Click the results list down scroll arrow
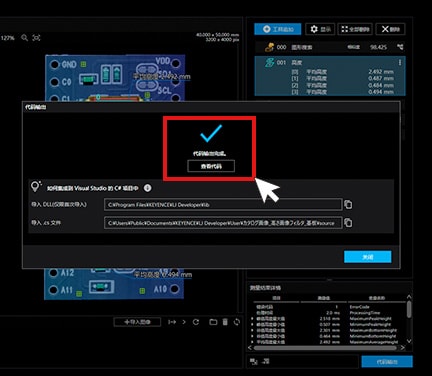The image size is (432, 376). pos(409,341)
